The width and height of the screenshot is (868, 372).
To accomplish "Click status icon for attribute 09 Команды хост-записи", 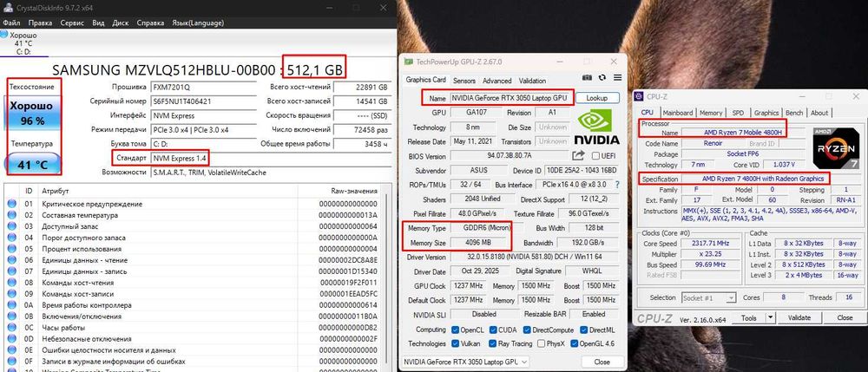I will click(x=11, y=294).
